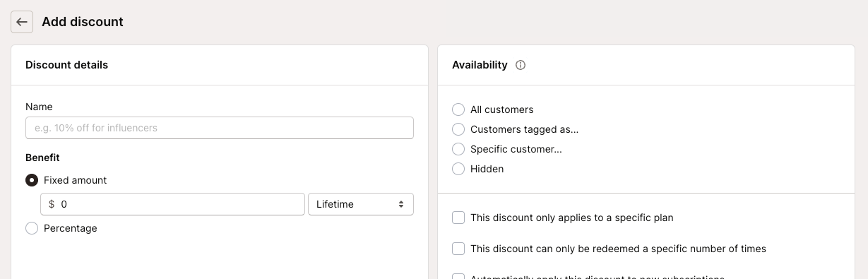The height and width of the screenshot is (279, 868).
Task: Show Availability info tooltip icon
Action: click(x=521, y=65)
